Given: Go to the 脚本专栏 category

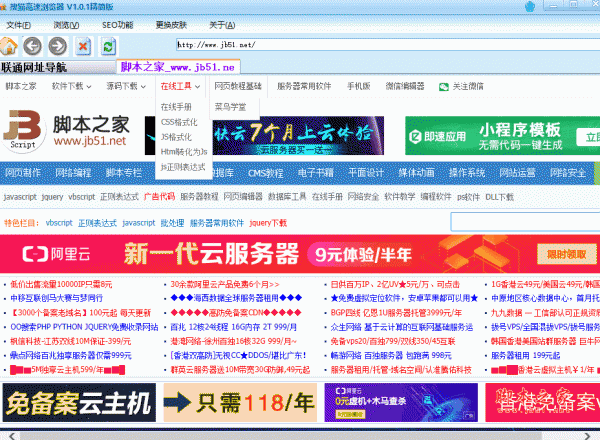Looking at the screenshot, I should coord(124,173).
